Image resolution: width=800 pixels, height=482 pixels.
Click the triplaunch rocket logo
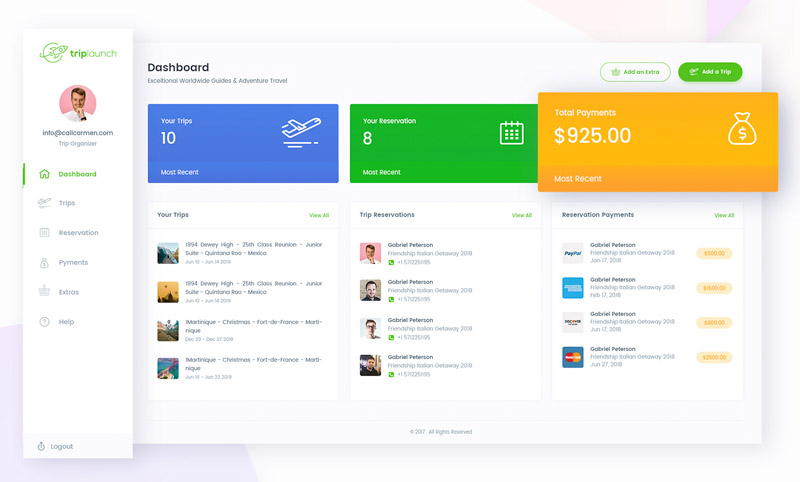(78, 53)
